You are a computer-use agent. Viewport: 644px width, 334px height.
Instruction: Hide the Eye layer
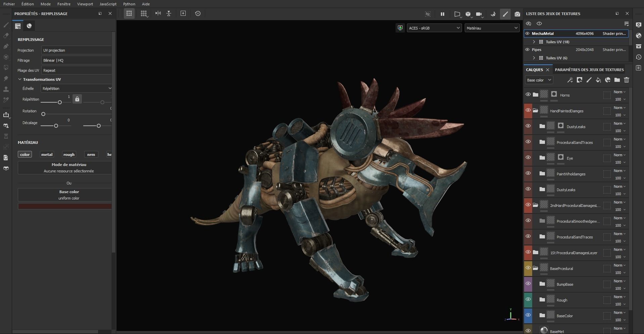[528, 158]
